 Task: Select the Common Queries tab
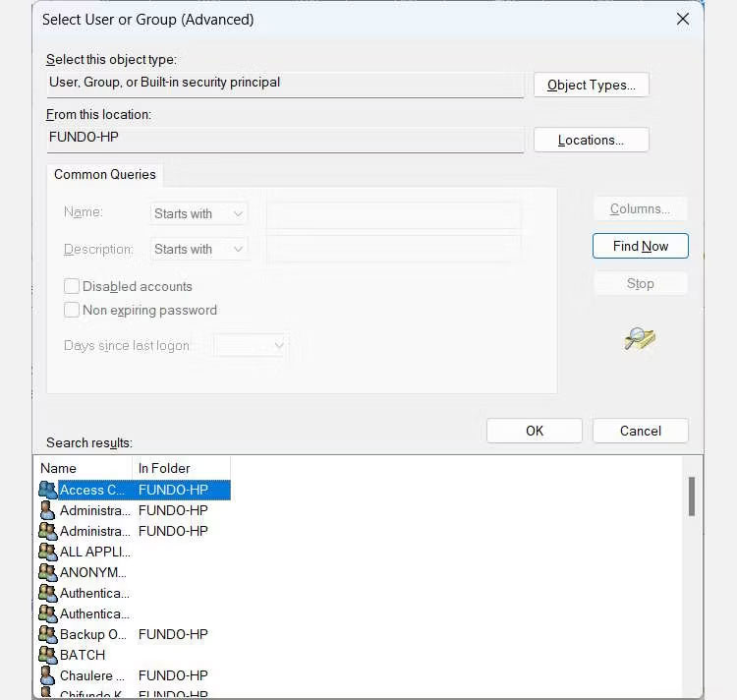[x=104, y=174]
